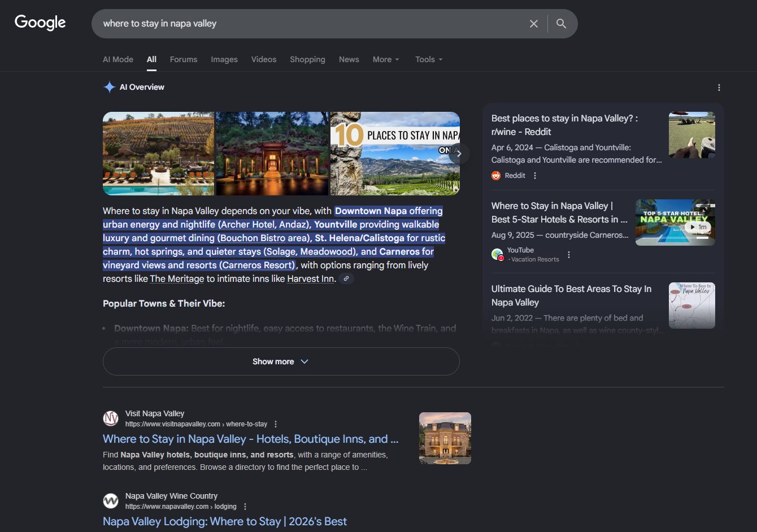Click the magnifying glass search icon
This screenshot has width=757, height=532.
click(561, 24)
